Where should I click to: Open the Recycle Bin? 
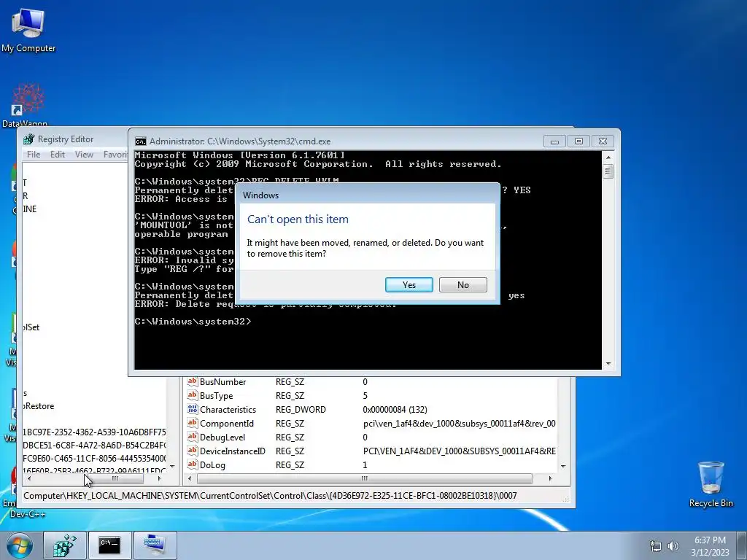click(x=711, y=484)
